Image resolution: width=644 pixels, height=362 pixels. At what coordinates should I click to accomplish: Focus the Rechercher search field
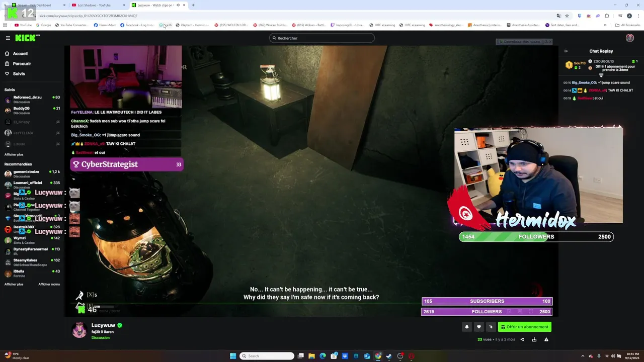click(322, 38)
